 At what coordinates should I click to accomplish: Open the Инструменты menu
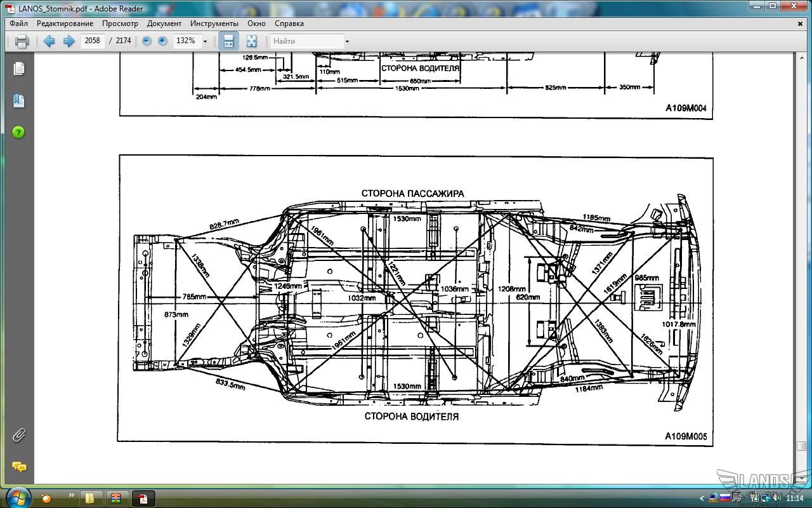coord(214,23)
